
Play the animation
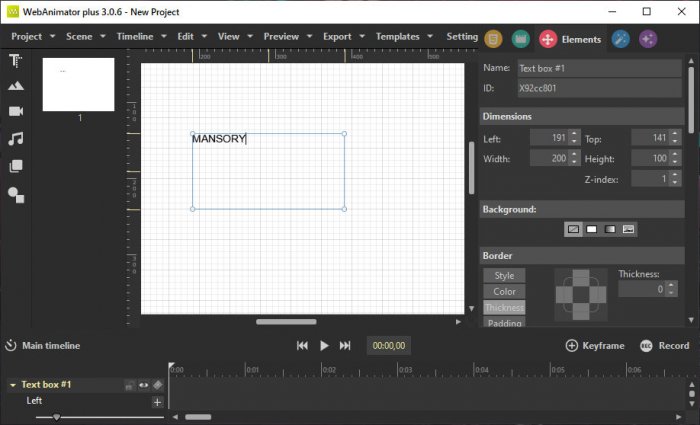pyautogui.click(x=325, y=346)
